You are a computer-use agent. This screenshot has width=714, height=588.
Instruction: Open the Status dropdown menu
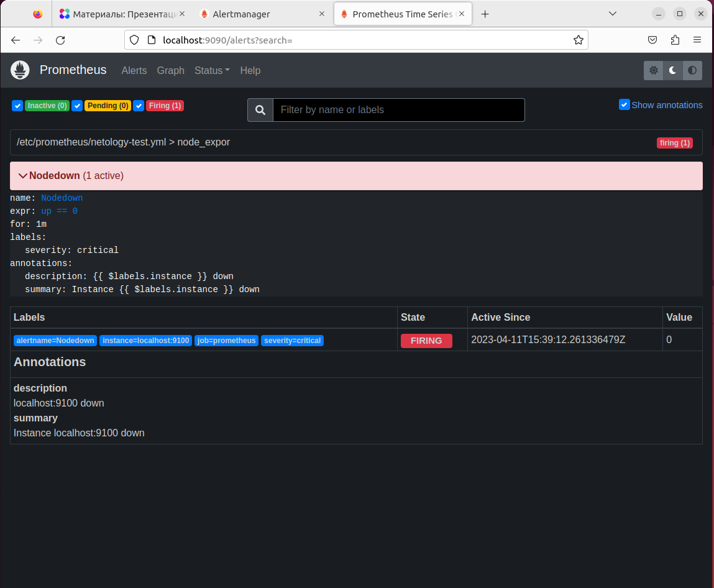click(211, 70)
